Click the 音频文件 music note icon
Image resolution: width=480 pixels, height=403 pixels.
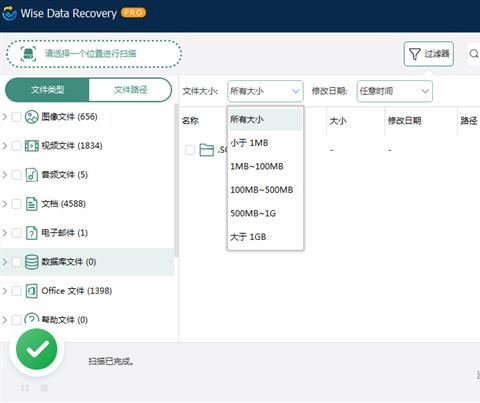click(32, 175)
